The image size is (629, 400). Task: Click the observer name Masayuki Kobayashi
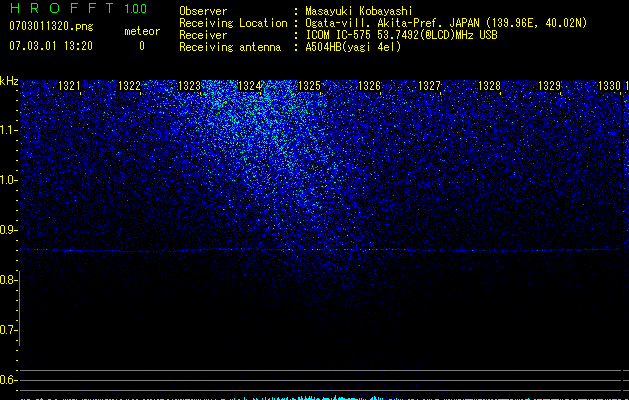pos(359,11)
